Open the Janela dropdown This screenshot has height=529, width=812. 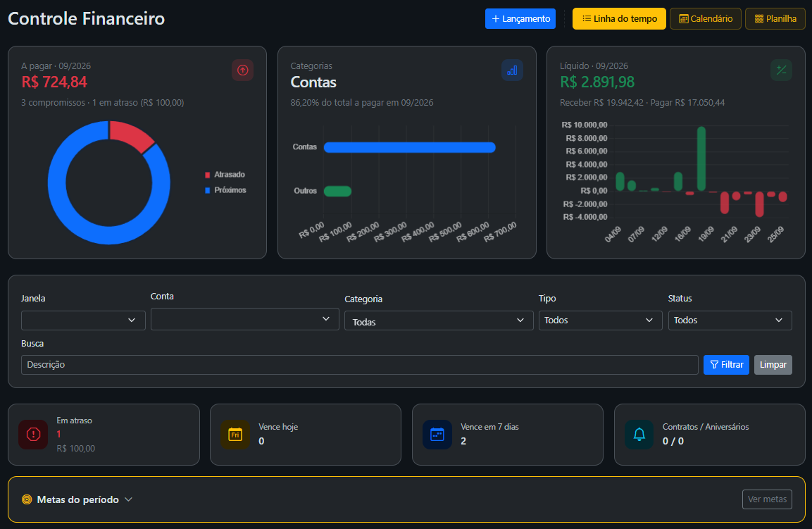[x=83, y=320]
